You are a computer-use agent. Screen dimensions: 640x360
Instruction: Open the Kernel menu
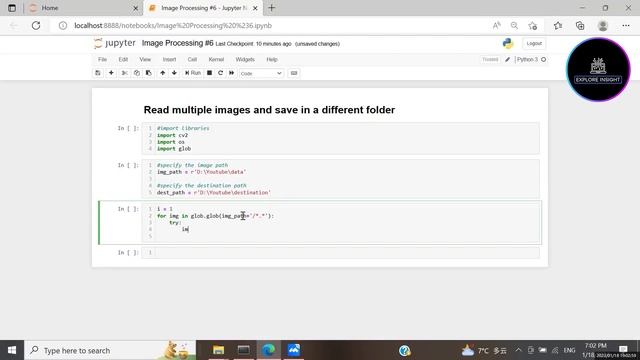pyautogui.click(x=216, y=60)
